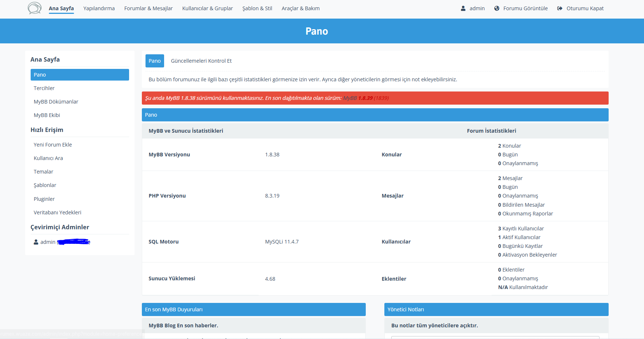Viewport: 644px width, 339px height.
Task: Click the globe icon beside Forumu Görüntüle
Action: [x=497, y=8]
